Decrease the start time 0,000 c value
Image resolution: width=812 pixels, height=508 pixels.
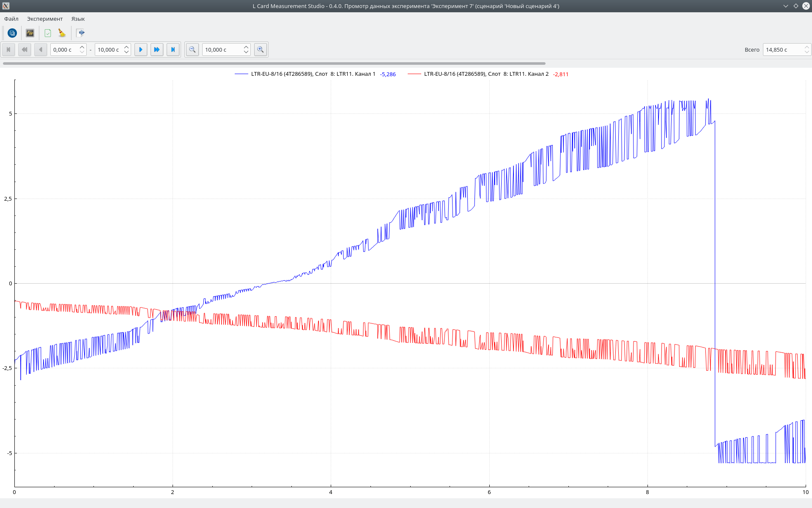[x=82, y=52]
